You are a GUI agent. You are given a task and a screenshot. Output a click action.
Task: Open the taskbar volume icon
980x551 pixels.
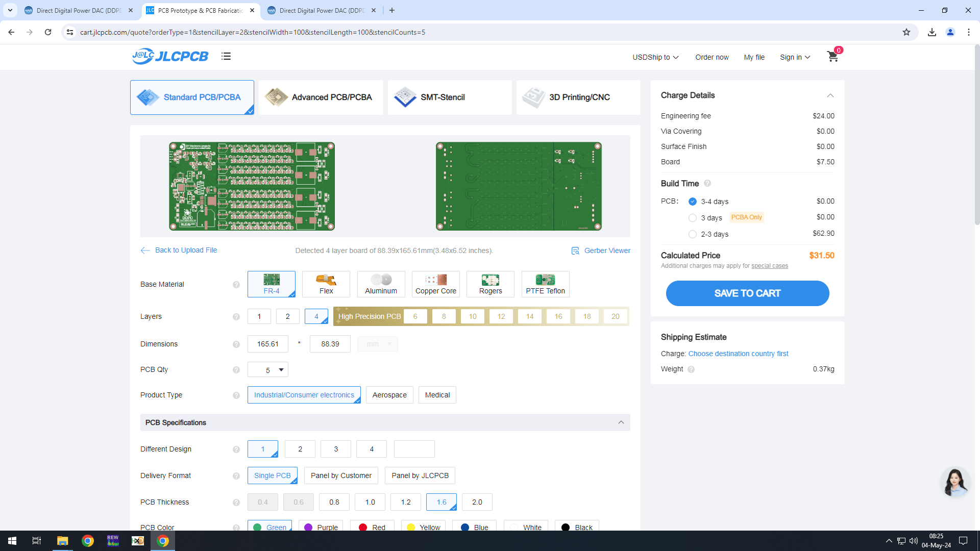pos(914,541)
